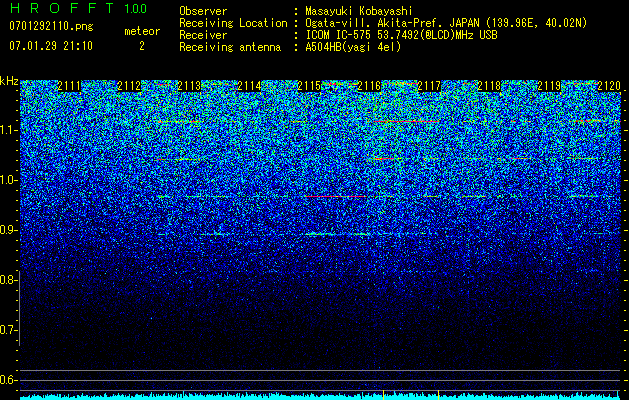The image size is (629, 400).
Task: Click the Receiving antenna label
Action: pos(230,47)
